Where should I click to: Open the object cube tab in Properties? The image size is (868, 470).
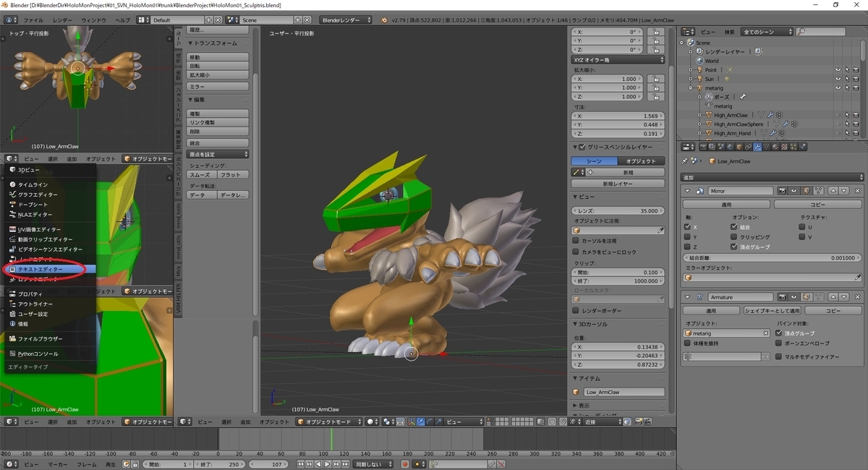point(740,147)
